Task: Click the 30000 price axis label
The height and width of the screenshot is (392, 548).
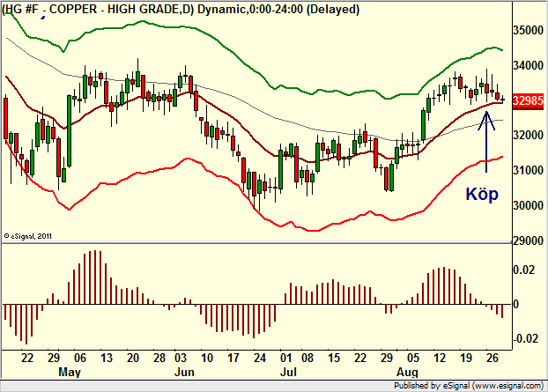Action: click(528, 205)
